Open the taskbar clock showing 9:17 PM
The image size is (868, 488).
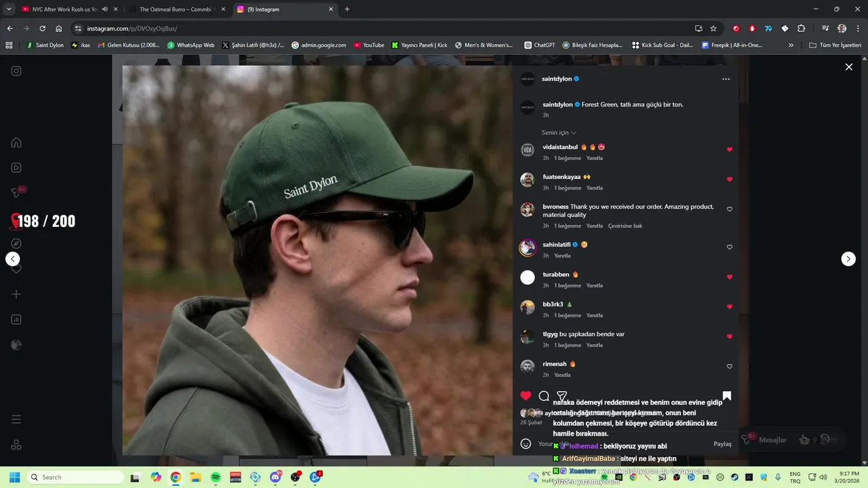[849, 477]
